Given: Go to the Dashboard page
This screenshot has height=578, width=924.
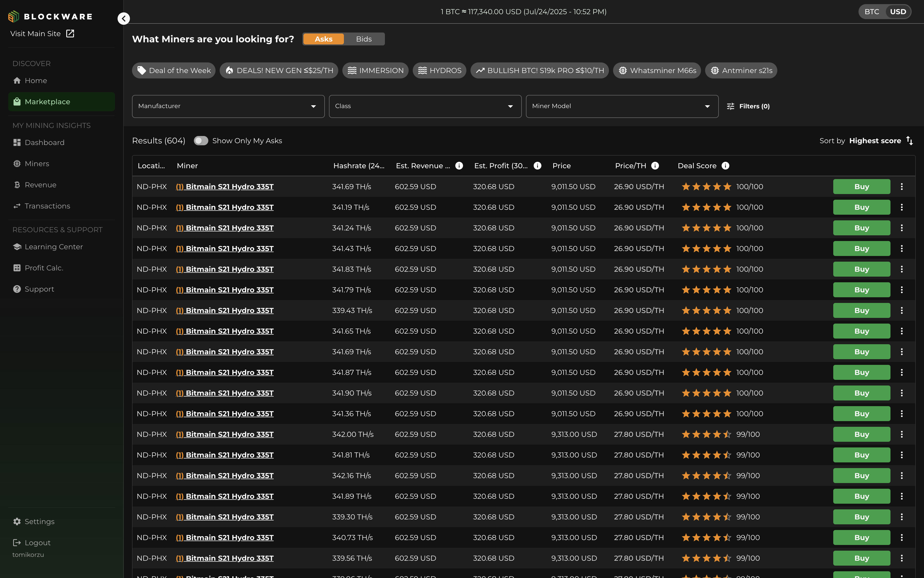Looking at the screenshot, I should [x=61, y=143].
